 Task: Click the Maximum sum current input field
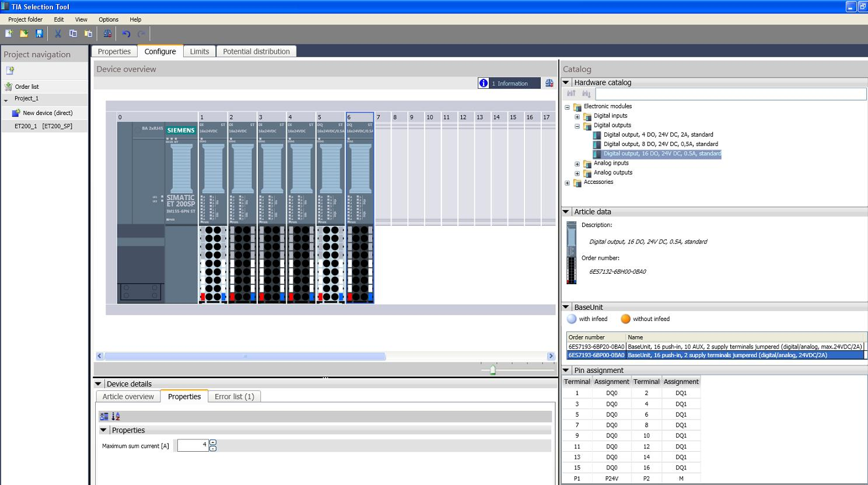192,445
